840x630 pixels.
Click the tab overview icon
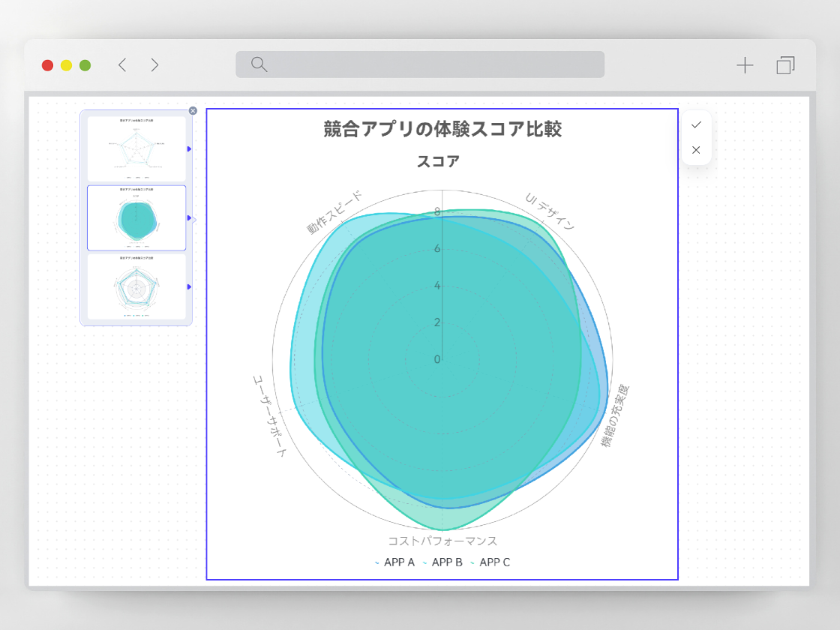[785, 65]
